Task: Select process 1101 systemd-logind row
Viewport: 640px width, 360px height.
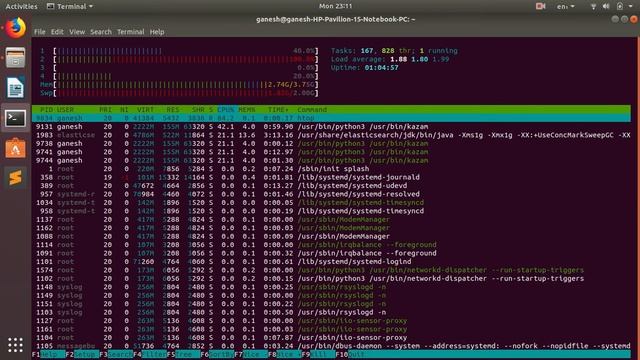Action: (x=331, y=262)
